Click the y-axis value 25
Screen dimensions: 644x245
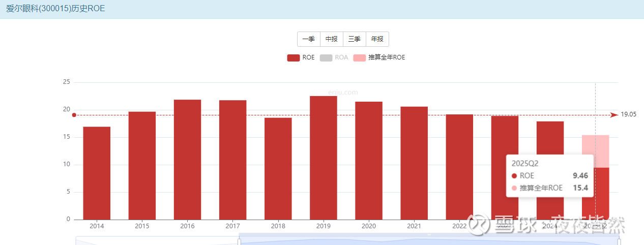66,82
